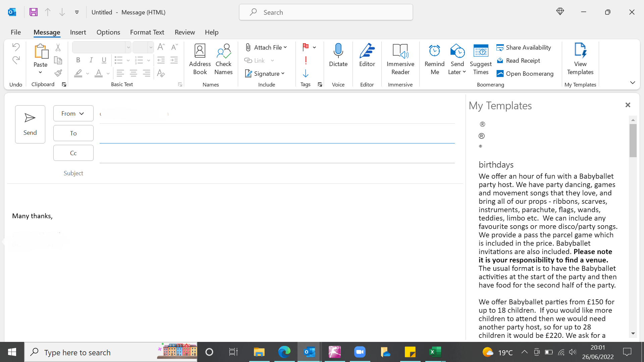Screen dimensions: 644x362
Task: Toggle bold formatting
Action: [x=78, y=60]
